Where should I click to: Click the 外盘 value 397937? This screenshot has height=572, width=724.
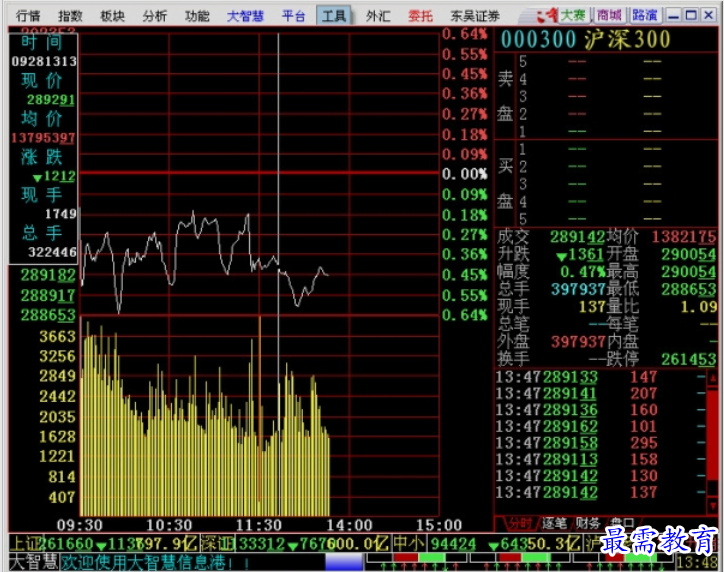(x=578, y=342)
